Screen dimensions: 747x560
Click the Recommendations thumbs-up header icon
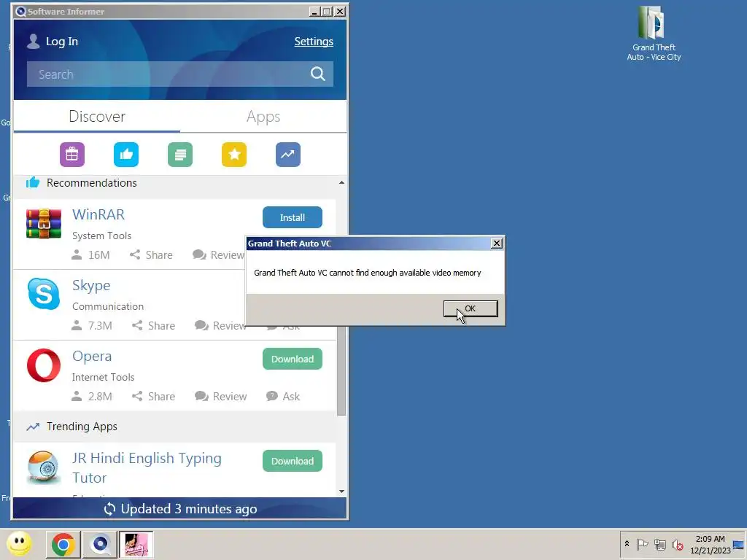coord(33,182)
